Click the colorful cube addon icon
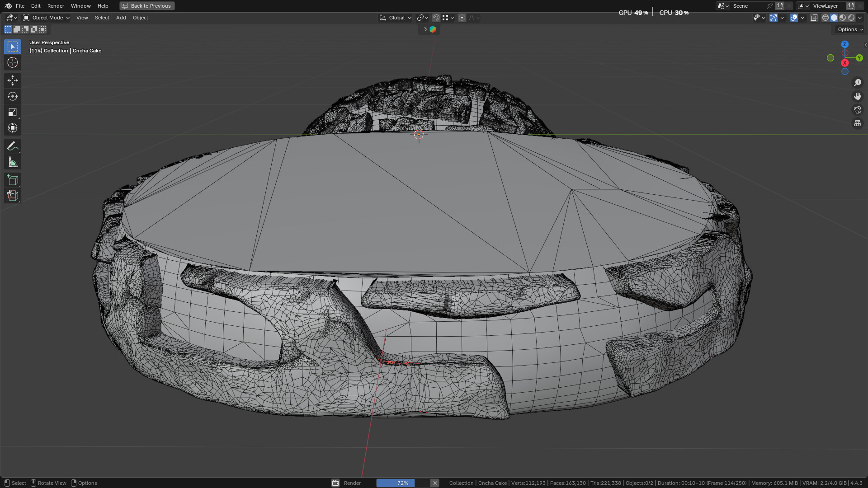The width and height of the screenshot is (868, 488). click(x=433, y=29)
